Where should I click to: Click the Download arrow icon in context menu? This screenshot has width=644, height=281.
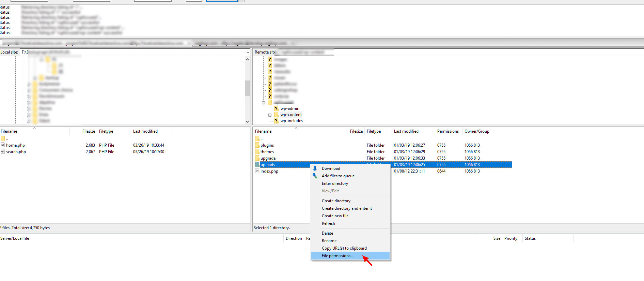(x=315, y=168)
